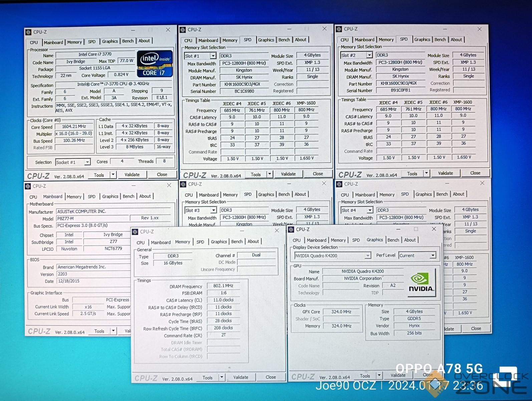
Task: Expand the Tools arrow in the Motherboard window
Action: (x=113, y=331)
